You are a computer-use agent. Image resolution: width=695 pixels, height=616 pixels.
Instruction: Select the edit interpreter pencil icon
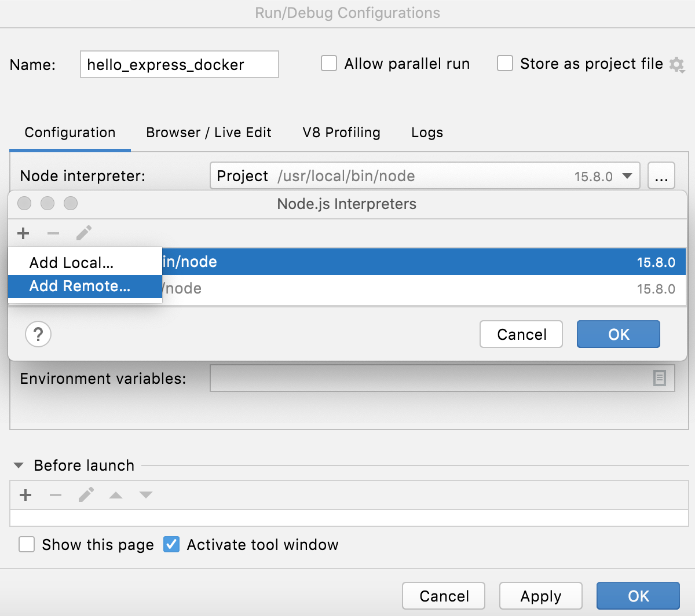point(83,233)
